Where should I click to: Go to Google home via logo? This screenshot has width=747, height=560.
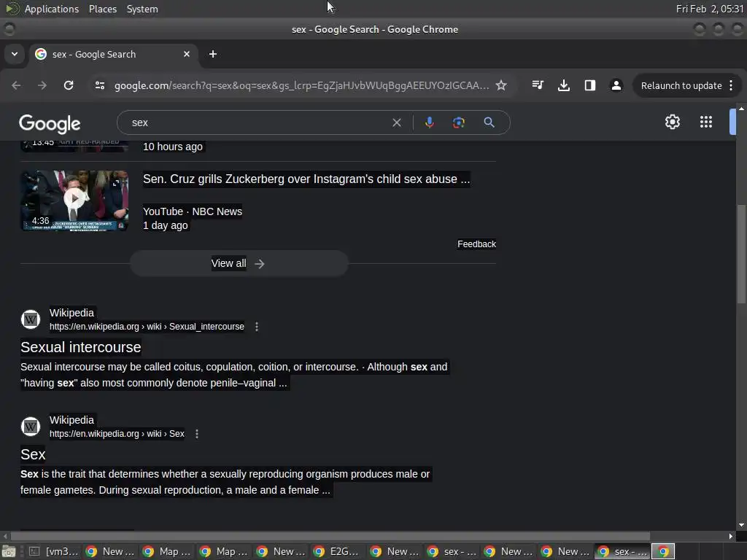(x=50, y=124)
